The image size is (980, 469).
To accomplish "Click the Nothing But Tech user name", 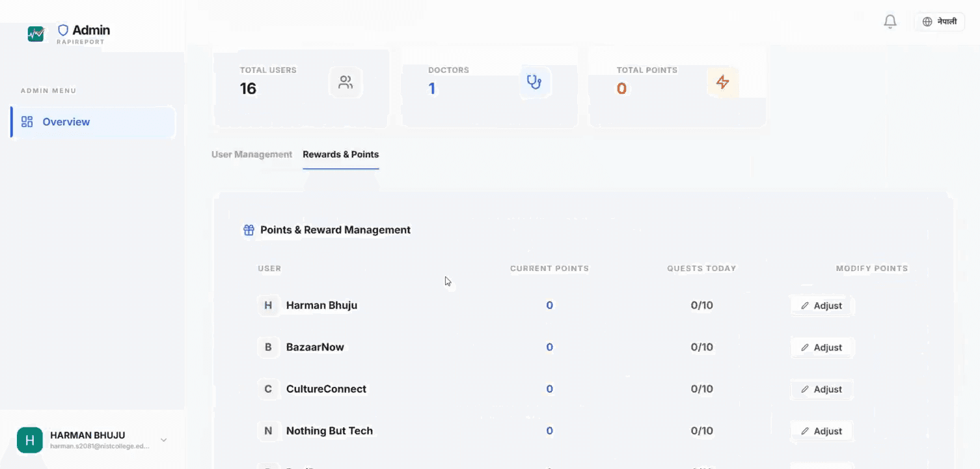I will point(329,431).
